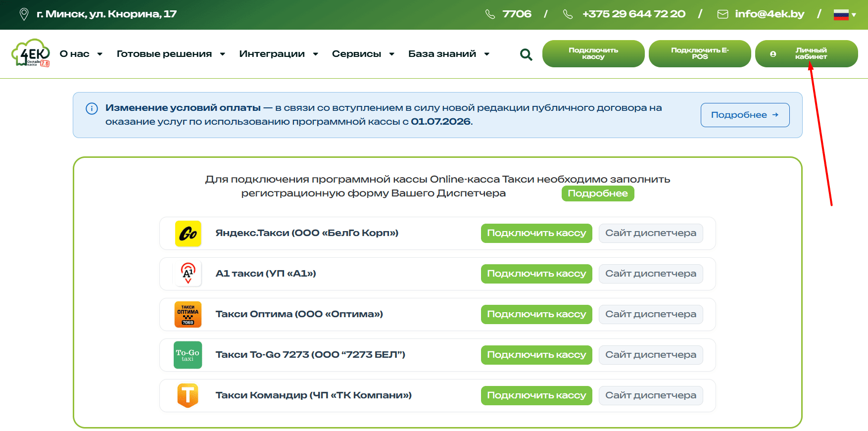The image size is (868, 431).
Task: Connect kassa for A1 такси
Action: tap(536, 274)
